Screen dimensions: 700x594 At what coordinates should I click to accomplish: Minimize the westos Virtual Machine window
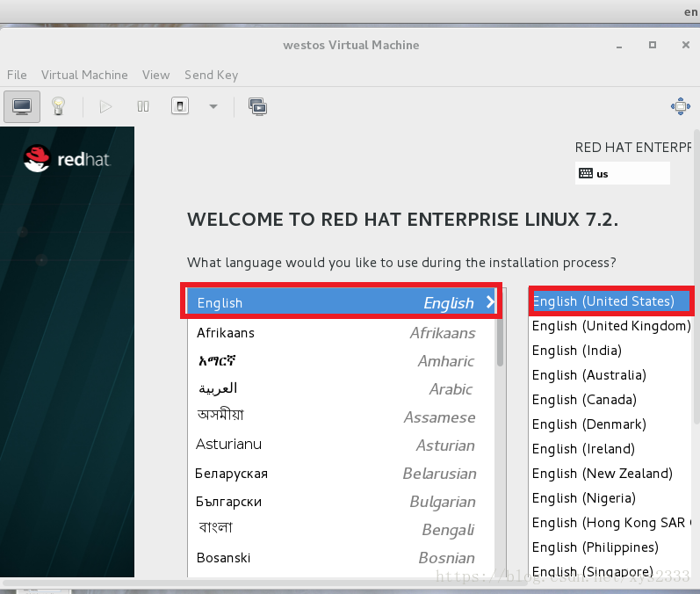pos(618,46)
